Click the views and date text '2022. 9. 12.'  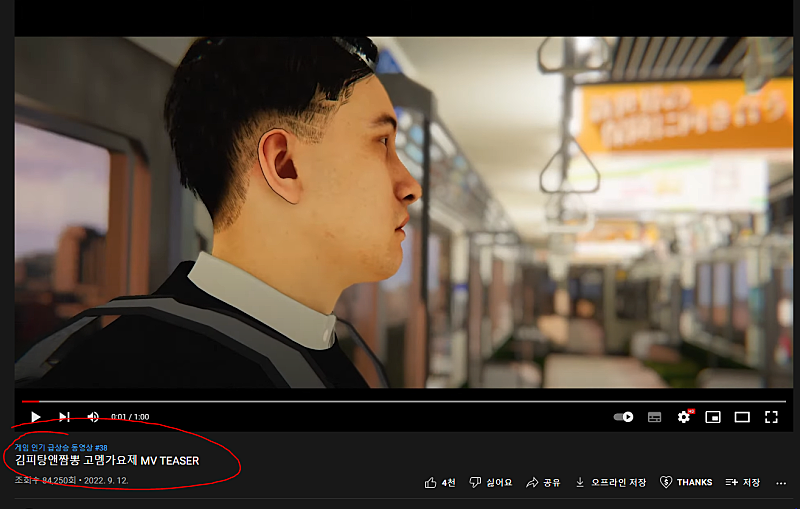tap(106, 480)
